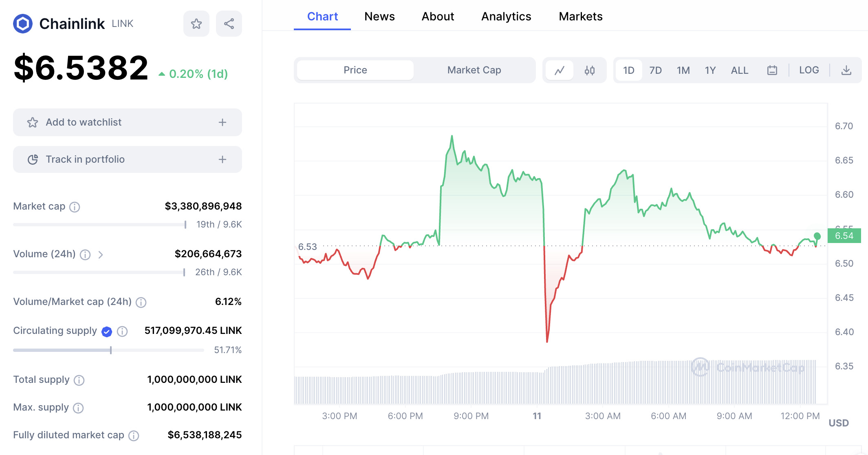Click the Chainlink logo icon

pyautogui.click(x=23, y=23)
